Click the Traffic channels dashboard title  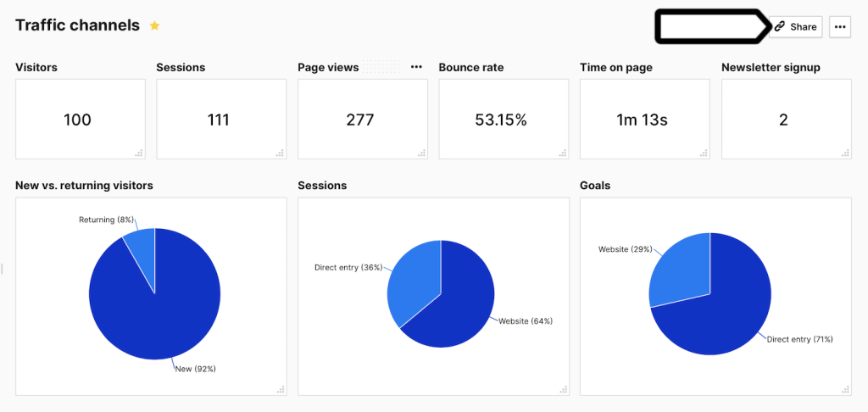(x=77, y=25)
